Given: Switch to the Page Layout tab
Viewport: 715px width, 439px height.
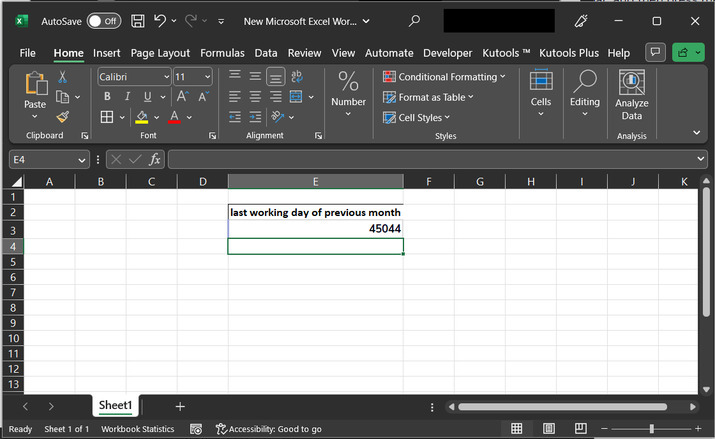Looking at the screenshot, I should coord(160,53).
